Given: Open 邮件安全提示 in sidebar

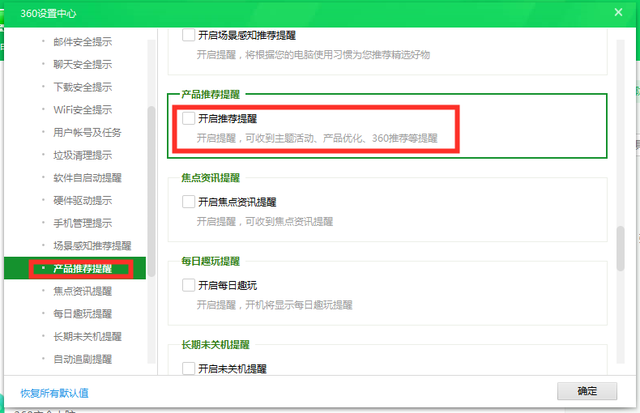Looking at the screenshot, I should [x=82, y=41].
